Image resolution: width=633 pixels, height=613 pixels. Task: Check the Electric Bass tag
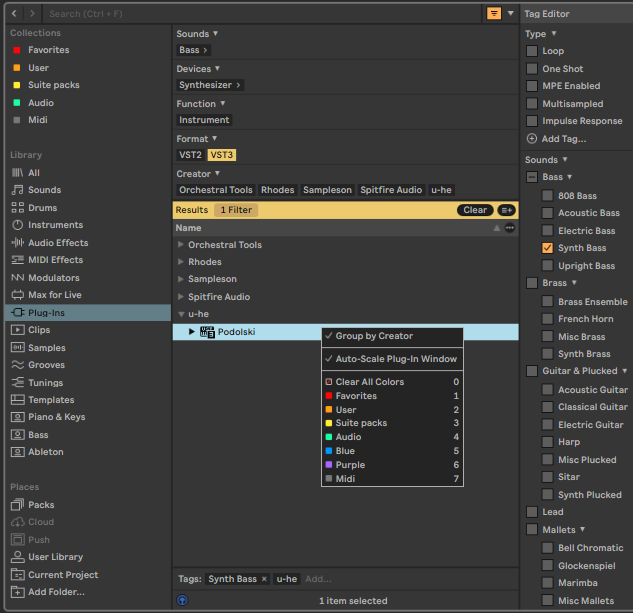547,231
